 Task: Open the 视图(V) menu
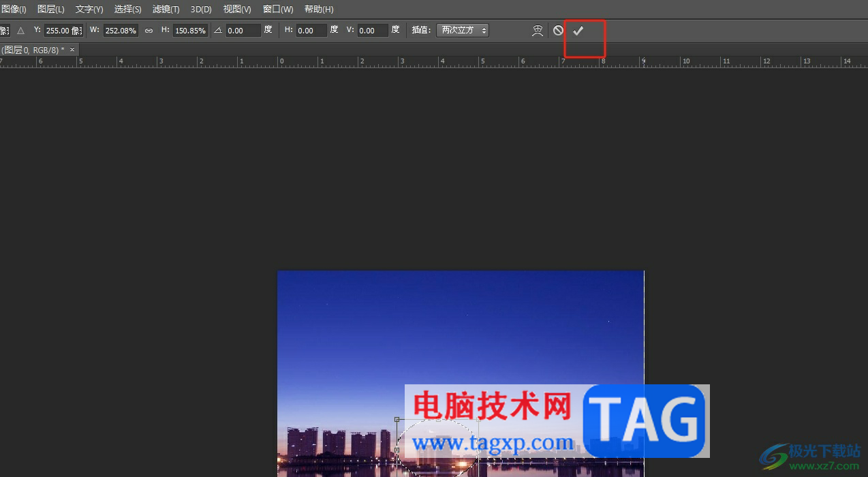coord(237,10)
